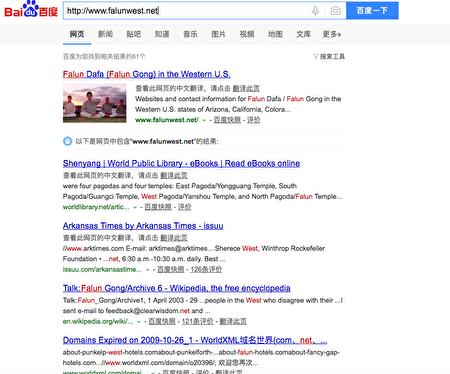Click the camera image search icon
Screen dimensions: 450x374
click(x=335, y=11)
